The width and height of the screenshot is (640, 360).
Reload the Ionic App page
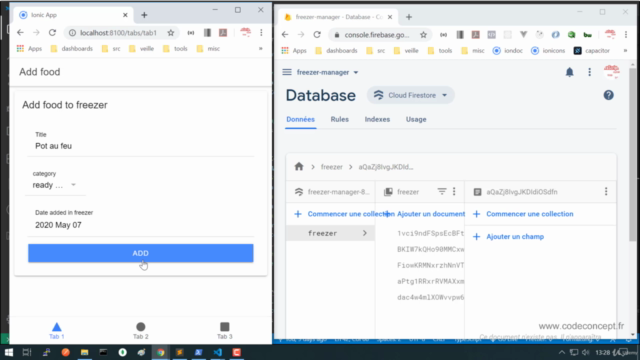click(x=52, y=33)
